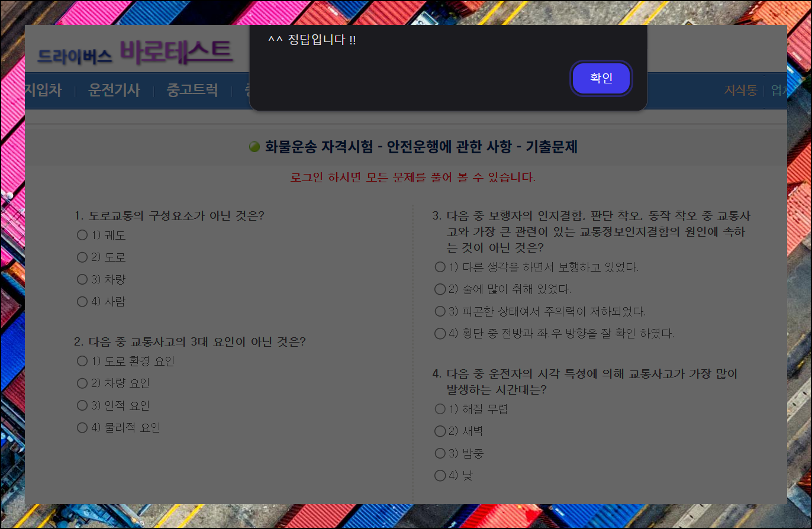The image size is (812, 529).
Task: Select answer 4) 사람 for question 1
Action: [x=82, y=301]
